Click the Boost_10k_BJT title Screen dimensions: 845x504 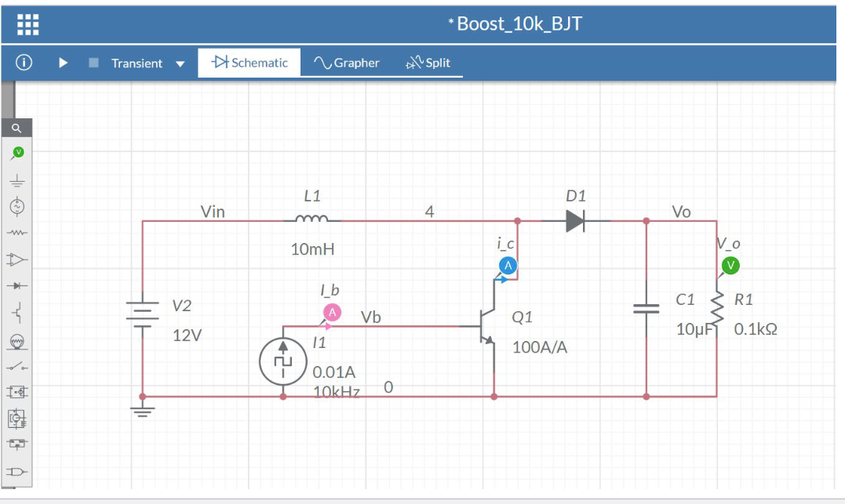(519, 24)
